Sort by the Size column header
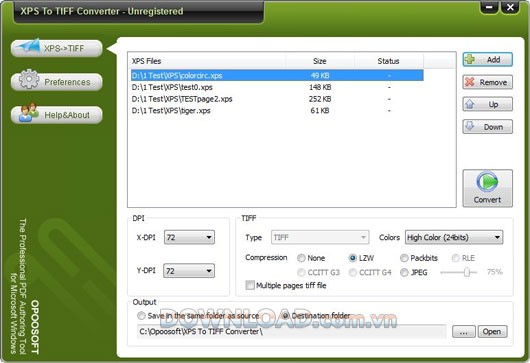Image resolution: width=530 pixels, height=363 pixels. [320, 61]
